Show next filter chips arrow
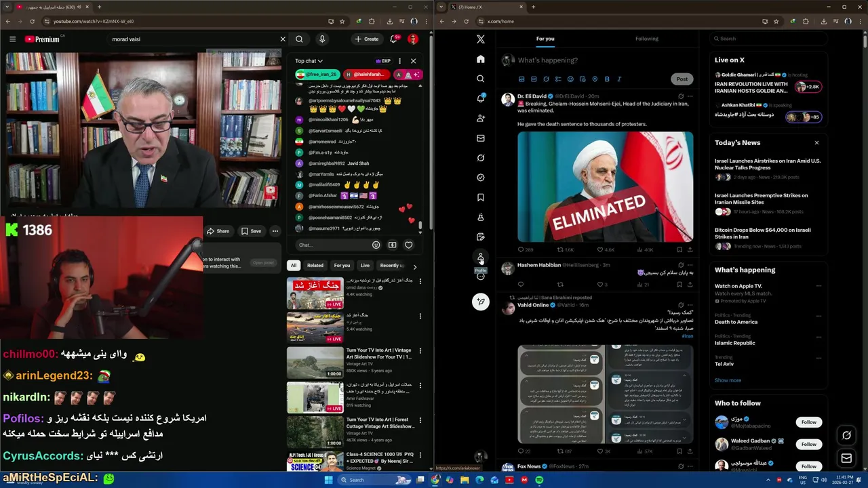 414,266
